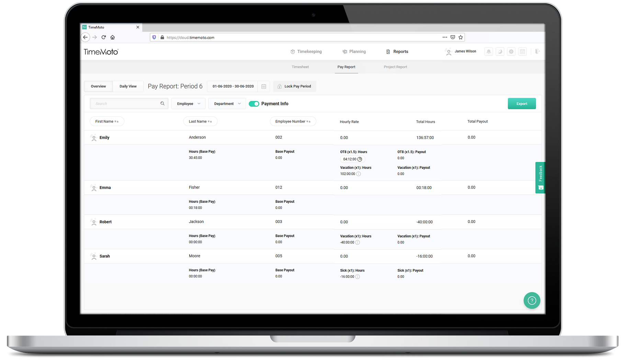Click the last name Jackson

(x=196, y=222)
